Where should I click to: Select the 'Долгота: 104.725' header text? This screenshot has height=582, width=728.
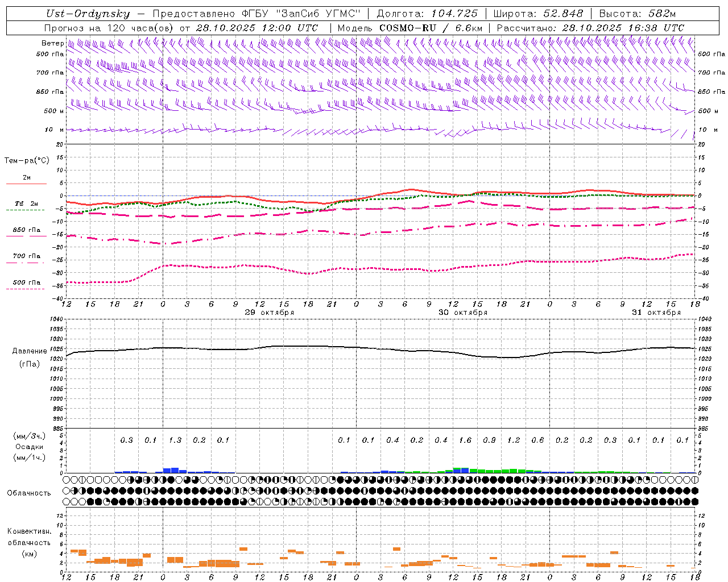[x=427, y=14]
